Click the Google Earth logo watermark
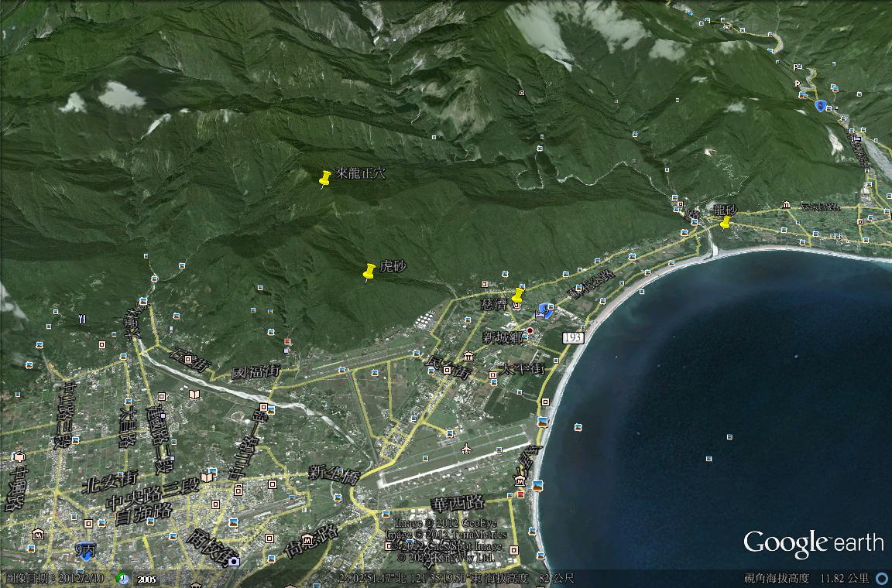The image size is (892, 588). pos(813,542)
